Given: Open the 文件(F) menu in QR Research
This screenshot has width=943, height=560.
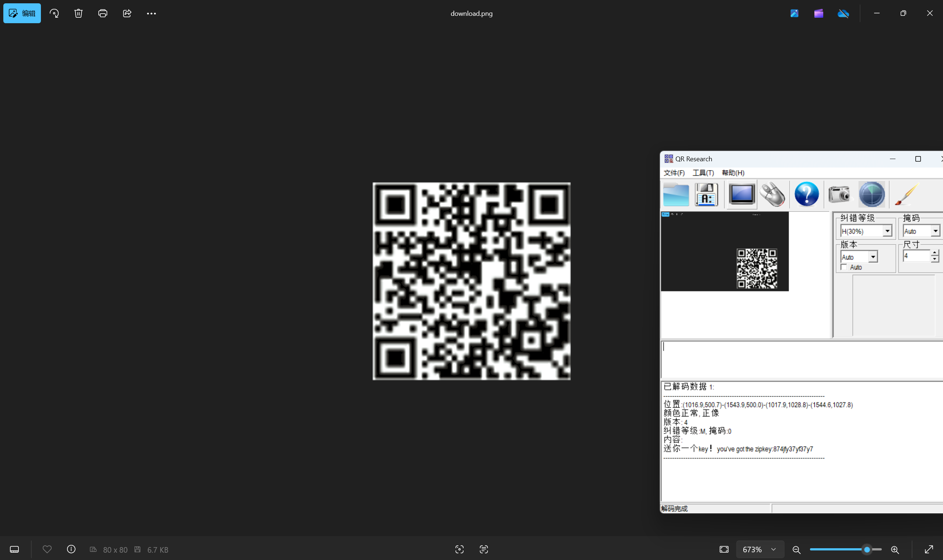Looking at the screenshot, I should pos(674,172).
